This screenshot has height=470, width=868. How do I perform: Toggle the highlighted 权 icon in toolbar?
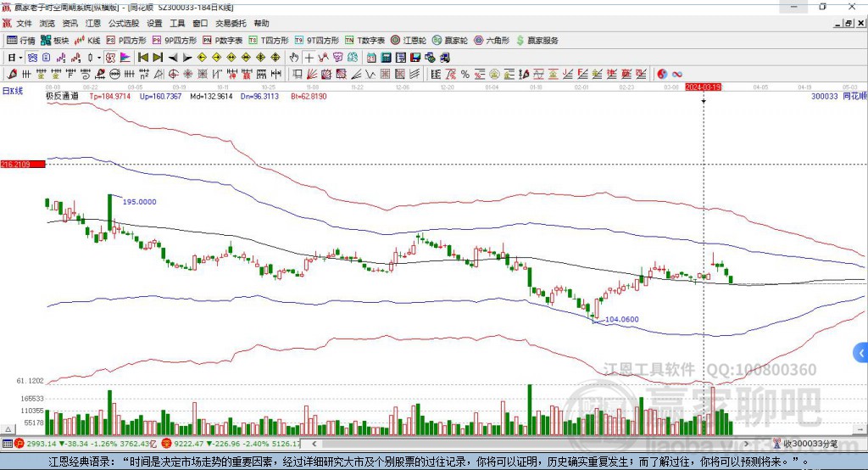pos(110,58)
